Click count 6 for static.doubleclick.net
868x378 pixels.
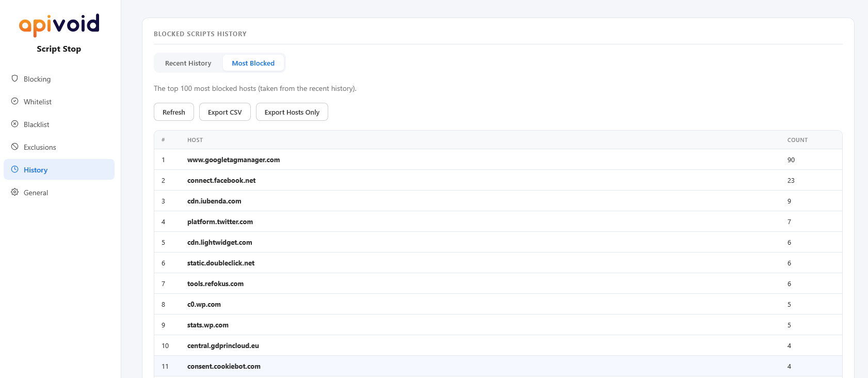coord(789,263)
